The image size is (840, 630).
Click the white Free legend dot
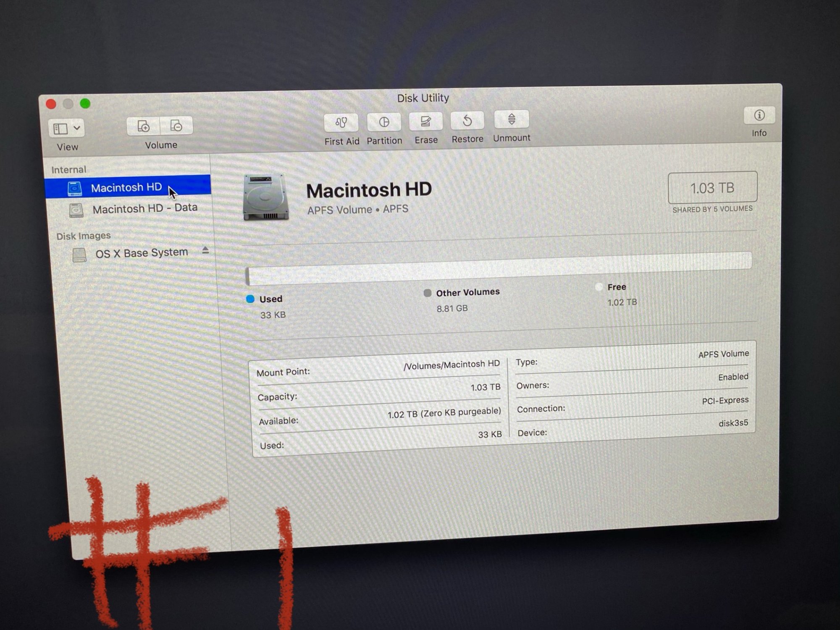599,287
